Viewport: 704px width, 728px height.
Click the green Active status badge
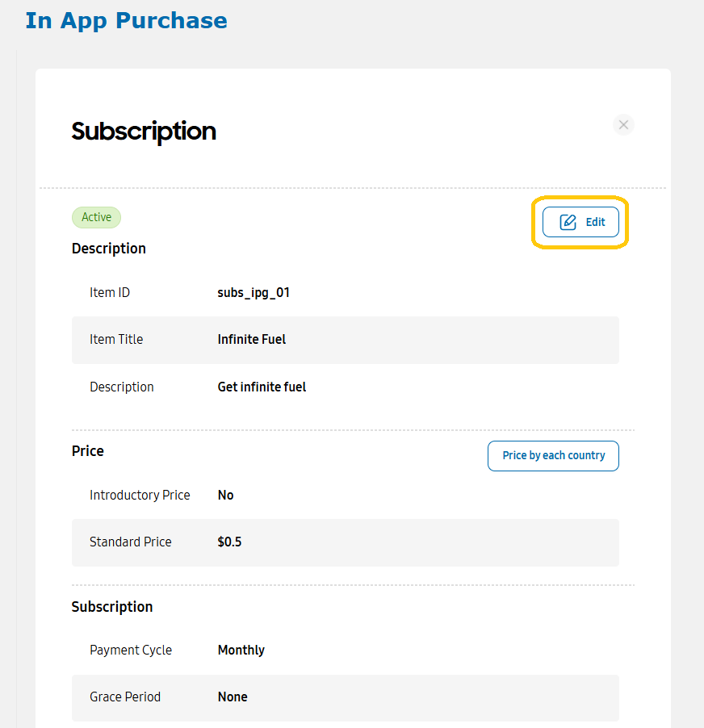coord(96,217)
